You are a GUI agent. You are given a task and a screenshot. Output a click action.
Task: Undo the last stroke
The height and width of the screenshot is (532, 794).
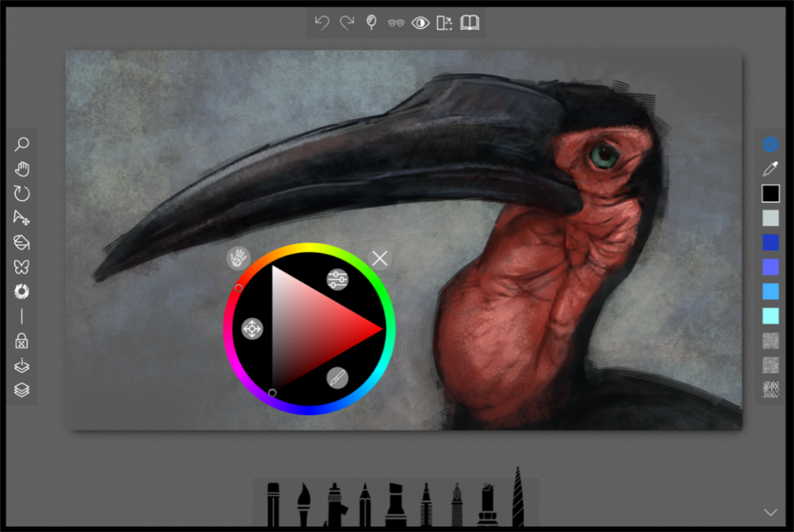[x=322, y=23]
